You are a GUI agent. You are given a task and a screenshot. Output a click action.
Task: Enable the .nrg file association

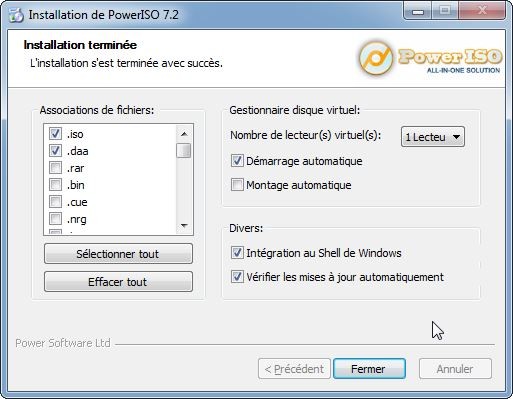click(x=55, y=219)
